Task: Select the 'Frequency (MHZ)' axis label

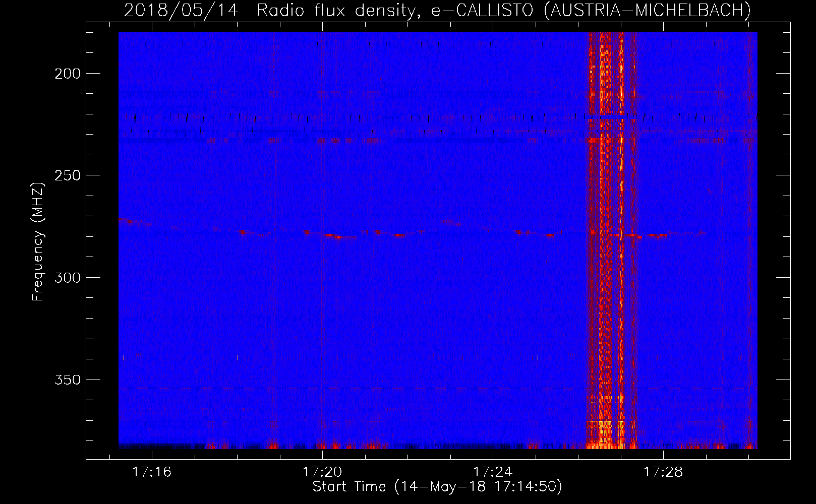Action: pos(38,241)
